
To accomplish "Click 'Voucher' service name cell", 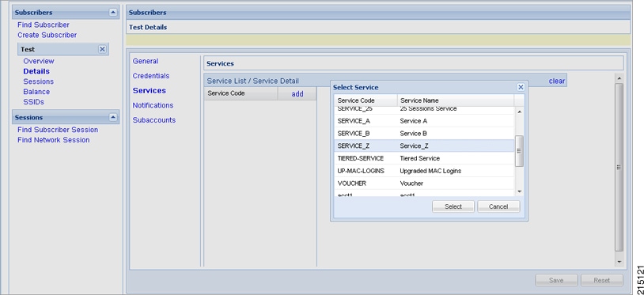I will click(x=411, y=183).
